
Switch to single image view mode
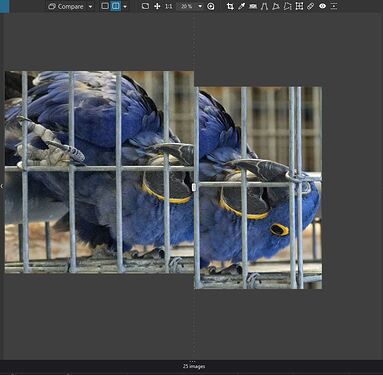point(105,6)
